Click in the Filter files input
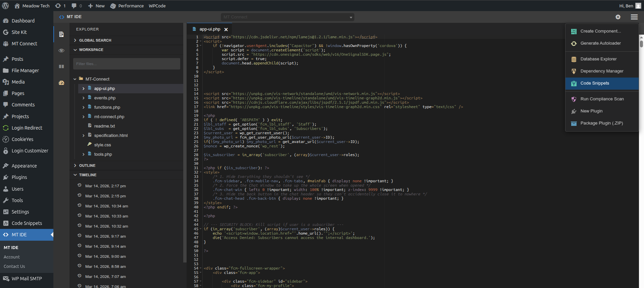Viewport: 644px width, 288px height. pyautogui.click(x=127, y=64)
